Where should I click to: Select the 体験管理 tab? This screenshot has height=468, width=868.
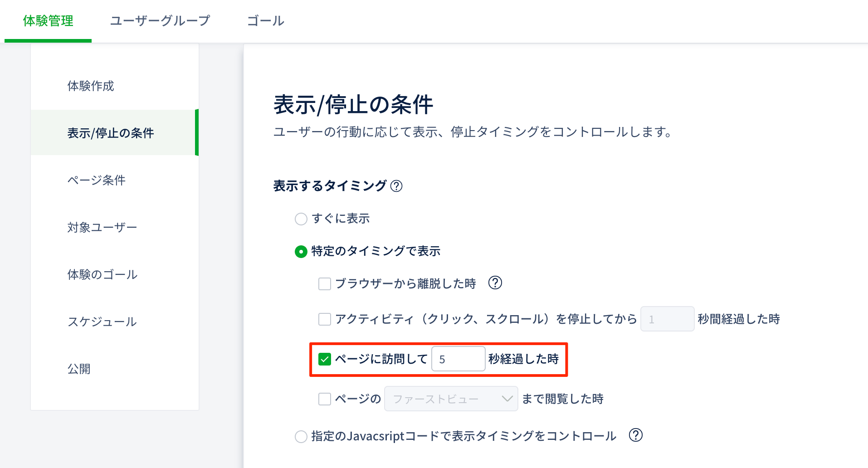(x=48, y=21)
